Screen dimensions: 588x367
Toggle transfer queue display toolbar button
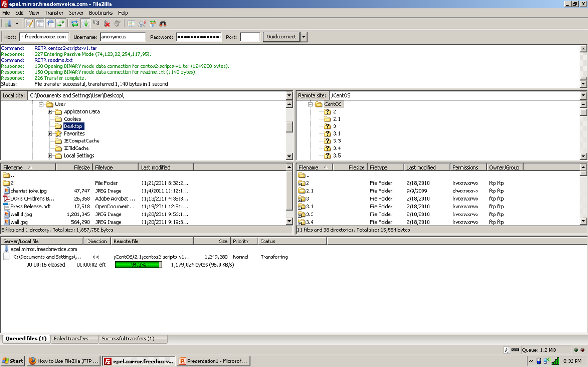tap(60, 23)
